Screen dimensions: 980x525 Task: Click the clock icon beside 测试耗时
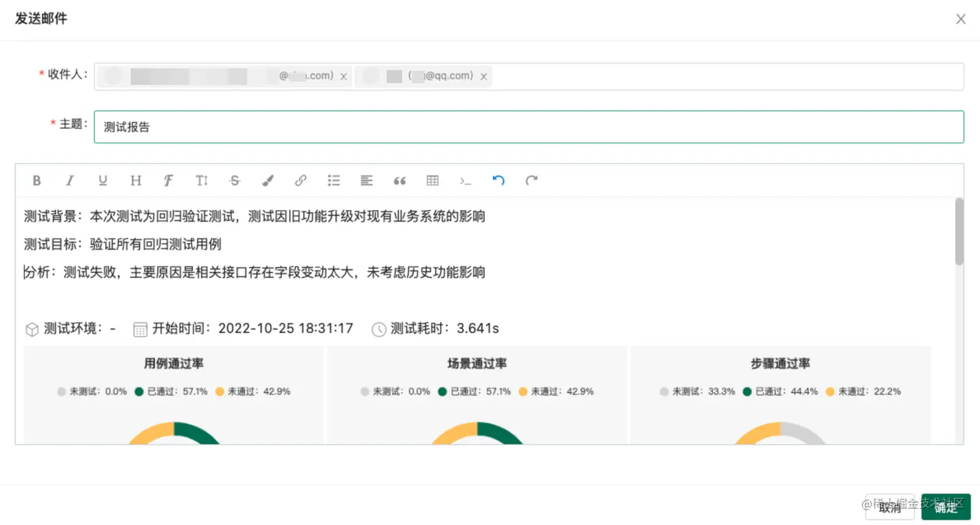[x=379, y=329]
